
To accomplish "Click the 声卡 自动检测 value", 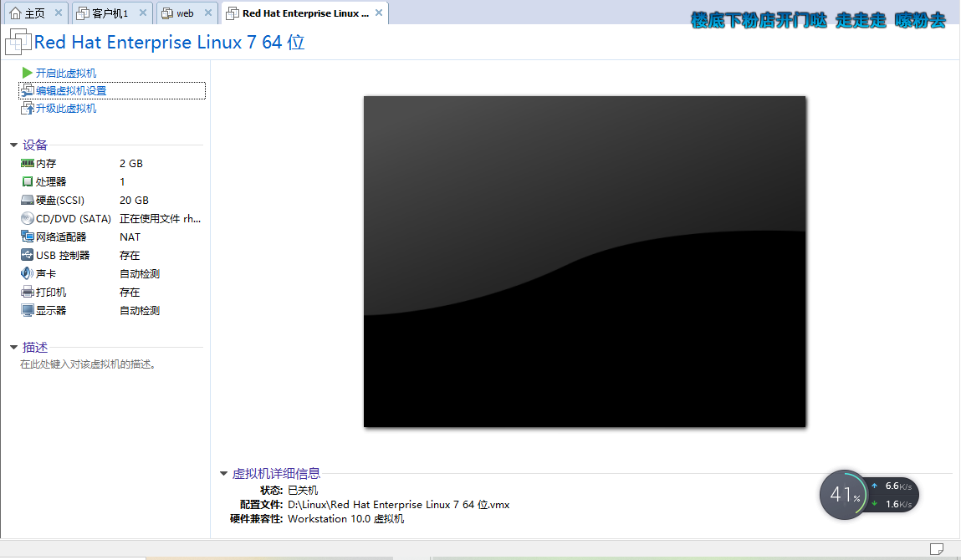I will pos(140,274).
